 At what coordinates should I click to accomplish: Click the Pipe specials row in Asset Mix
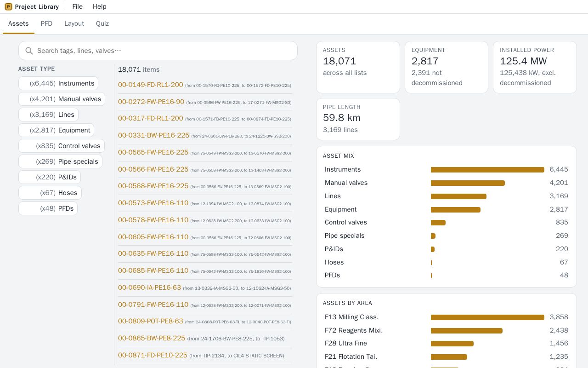point(447,236)
